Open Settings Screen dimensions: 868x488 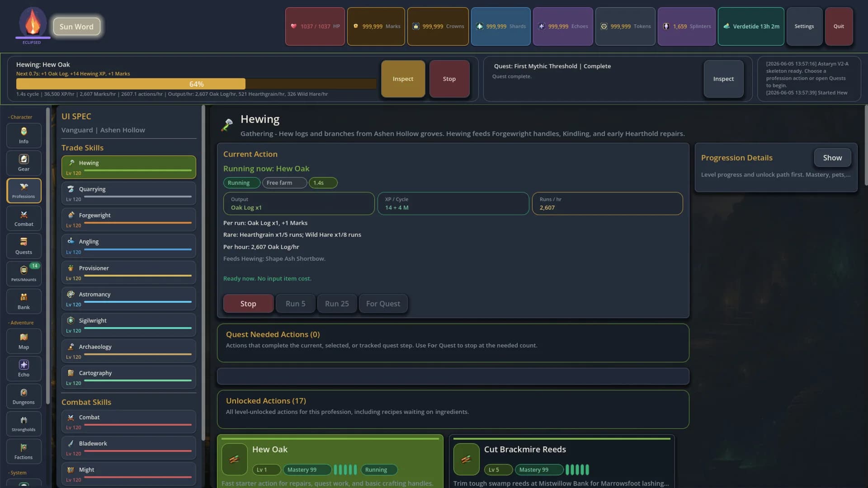804,26
